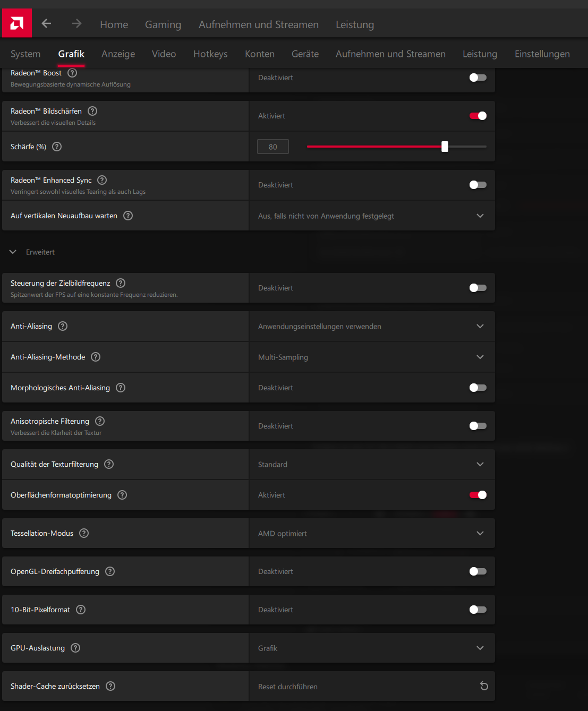This screenshot has width=588, height=711.
Task: Click Reset durchführen
Action: pos(288,687)
